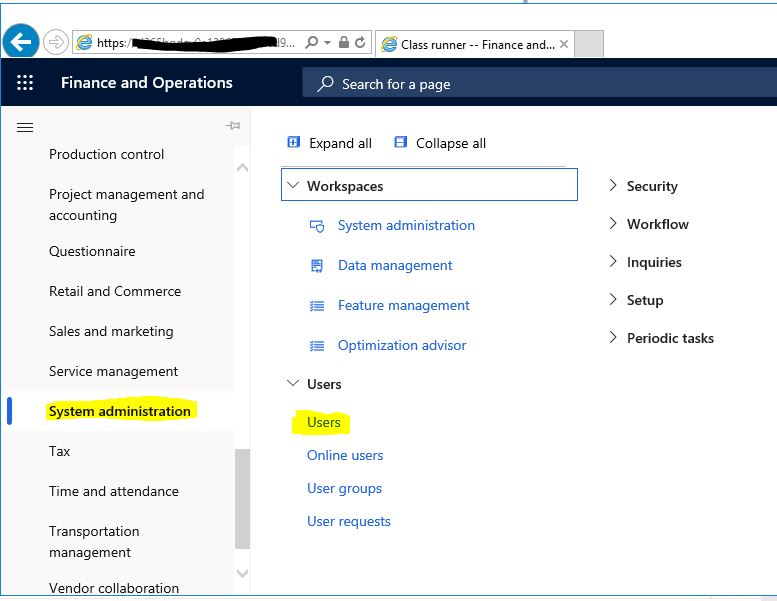The width and height of the screenshot is (777, 601).
Task: Open Feature management workspace link
Action: click(403, 305)
